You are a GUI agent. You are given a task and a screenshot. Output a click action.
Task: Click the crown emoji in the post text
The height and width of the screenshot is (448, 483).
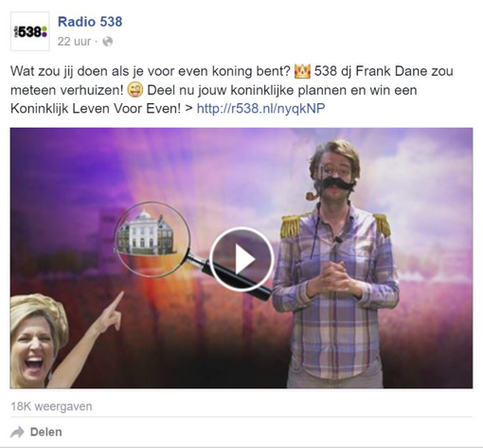(x=302, y=71)
